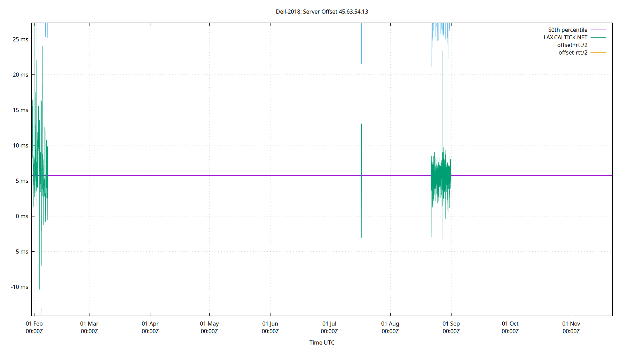Click the 01 Sep x-axis tick label

coord(451,327)
